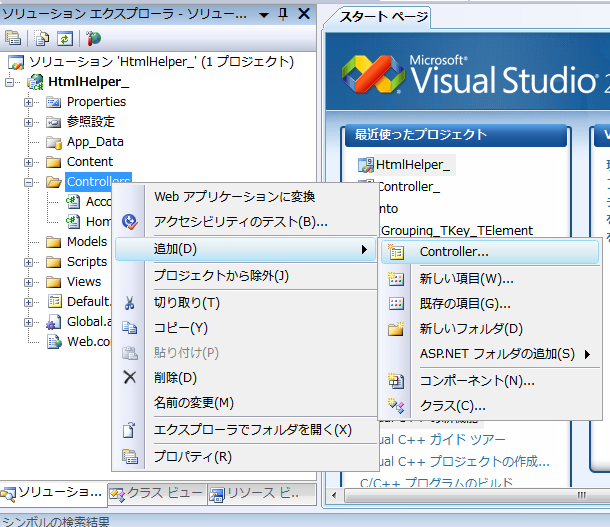The width and height of the screenshot is (610, 527).
Task: Click the Refresh toolbar icon in Solution Explorer
Action: [65, 38]
